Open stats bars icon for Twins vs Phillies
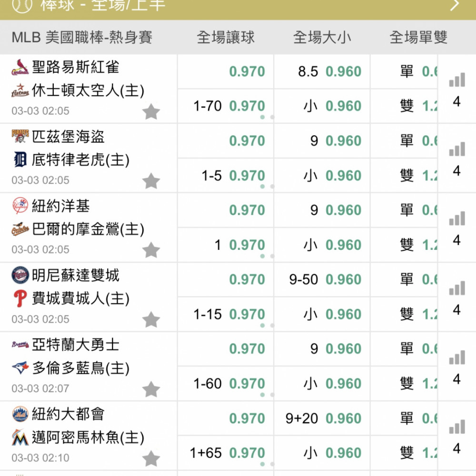The height and width of the screenshot is (476, 476). (457, 288)
